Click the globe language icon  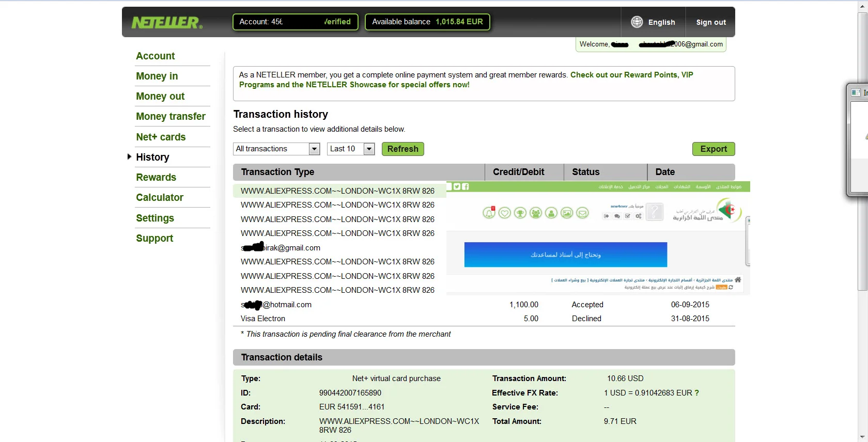637,22
